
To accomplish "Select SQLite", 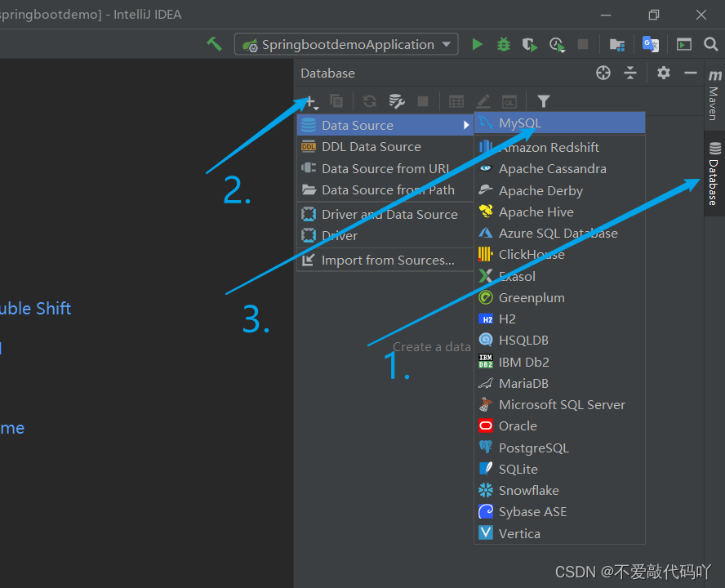I will coord(559,469).
